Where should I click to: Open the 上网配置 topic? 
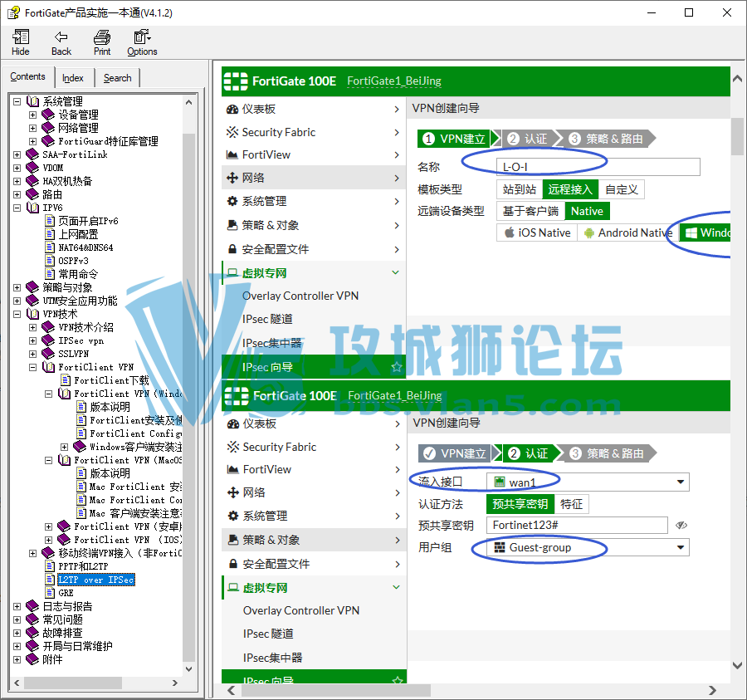click(x=78, y=234)
